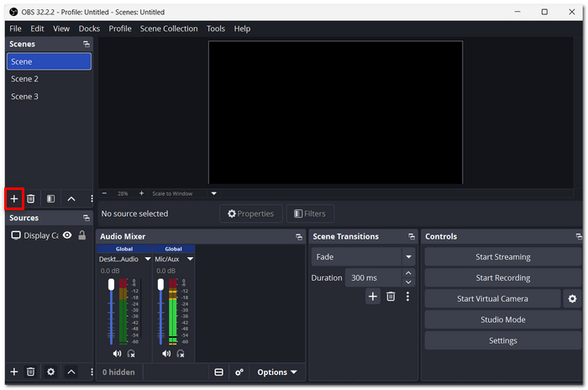Toggle lock on Display Capture source
This screenshot has width=588, height=390.
point(82,235)
